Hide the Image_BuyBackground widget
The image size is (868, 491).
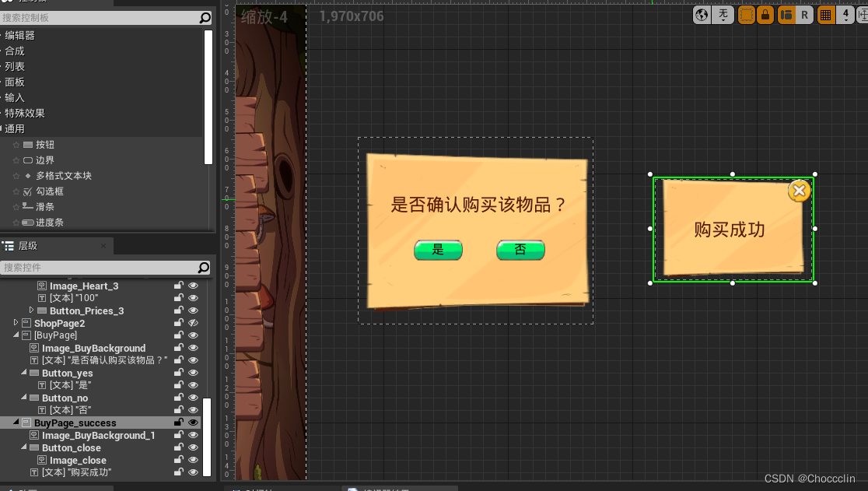(193, 348)
